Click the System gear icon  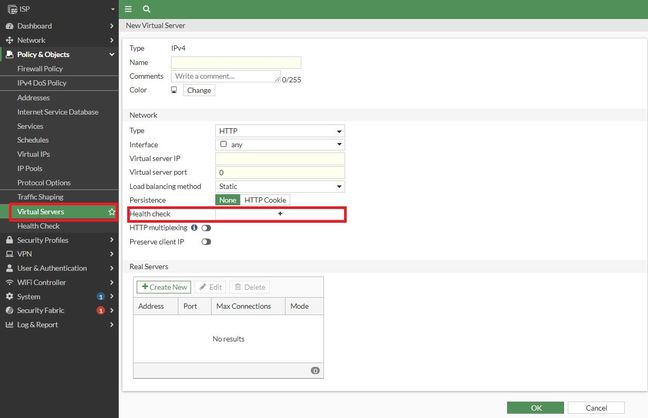pos(10,296)
